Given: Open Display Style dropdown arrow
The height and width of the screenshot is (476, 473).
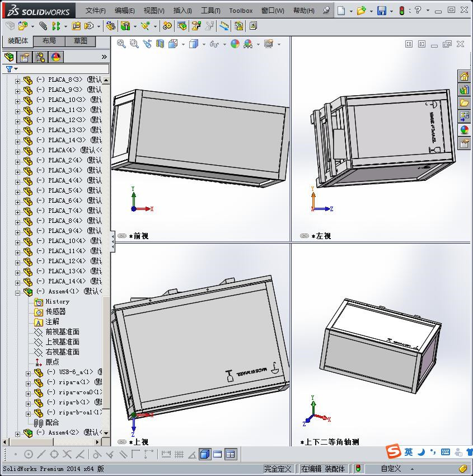Looking at the screenshot, I should 204,44.
